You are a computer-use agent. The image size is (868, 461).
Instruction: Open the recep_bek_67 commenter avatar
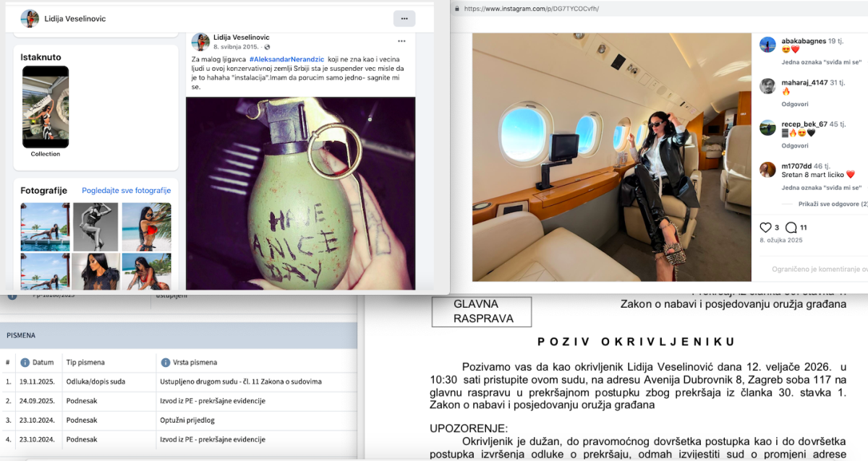(767, 128)
